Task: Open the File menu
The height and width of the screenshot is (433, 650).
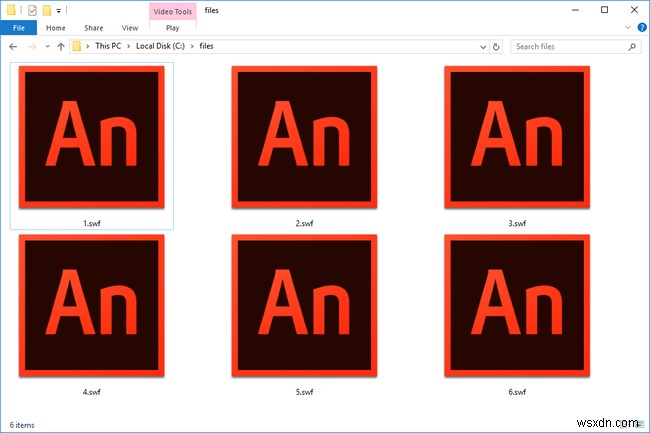Action: pos(19,28)
